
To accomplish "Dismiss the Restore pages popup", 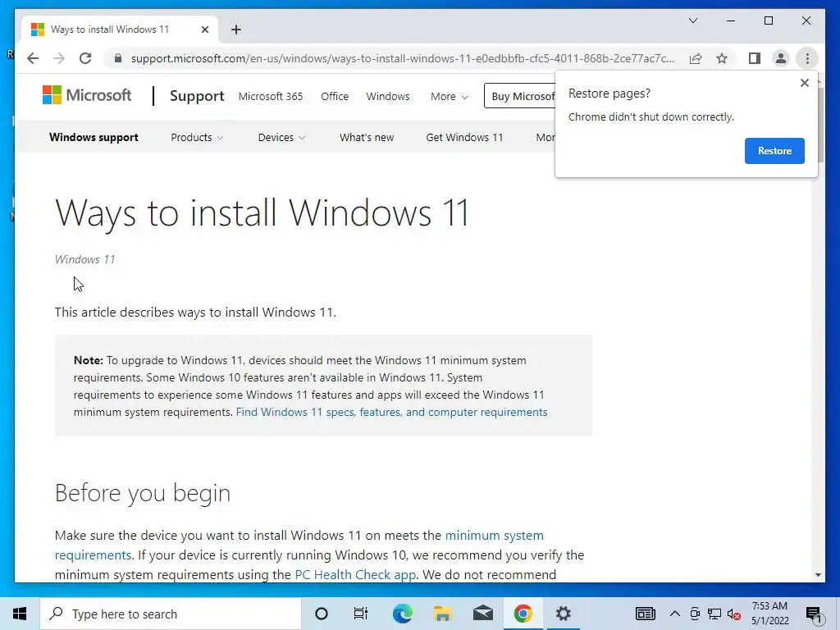I will click(x=804, y=83).
